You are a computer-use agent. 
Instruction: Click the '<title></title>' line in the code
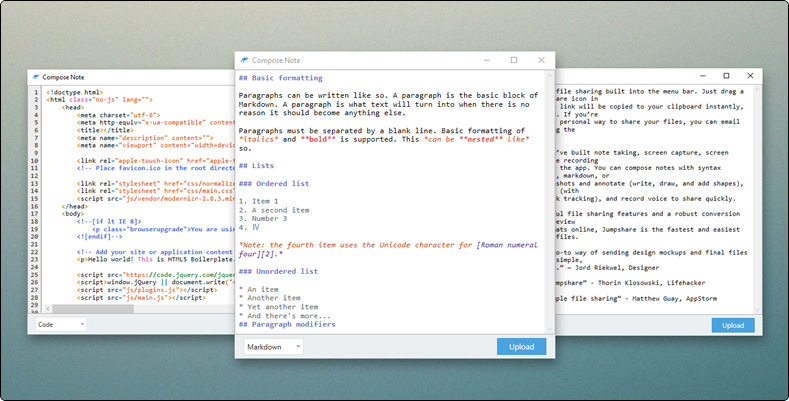point(105,130)
